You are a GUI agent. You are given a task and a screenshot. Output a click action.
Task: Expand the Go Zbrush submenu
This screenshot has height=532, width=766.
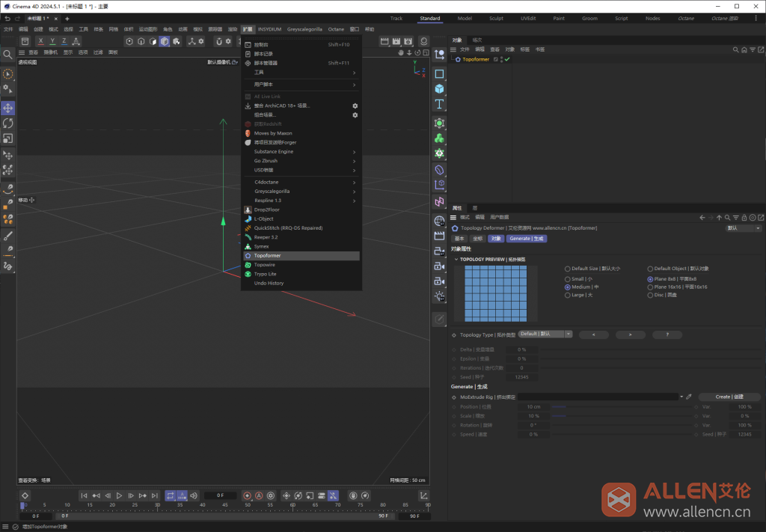[301, 161]
